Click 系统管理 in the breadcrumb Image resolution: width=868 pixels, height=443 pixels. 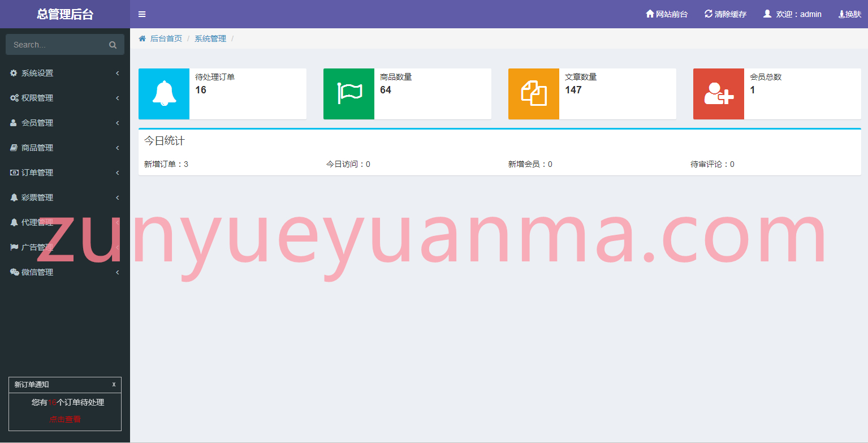pyautogui.click(x=210, y=38)
